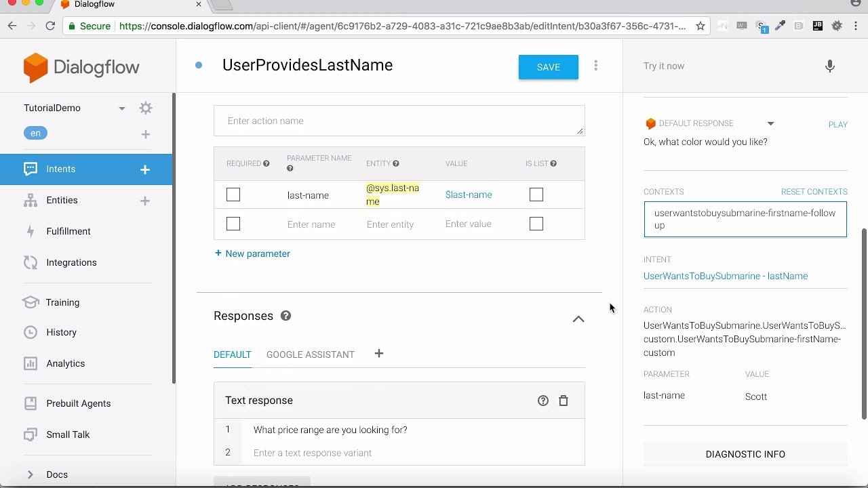The width and height of the screenshot is (868, 488).
Task: Click the Entities hierarchy icon
Action: 30,200
